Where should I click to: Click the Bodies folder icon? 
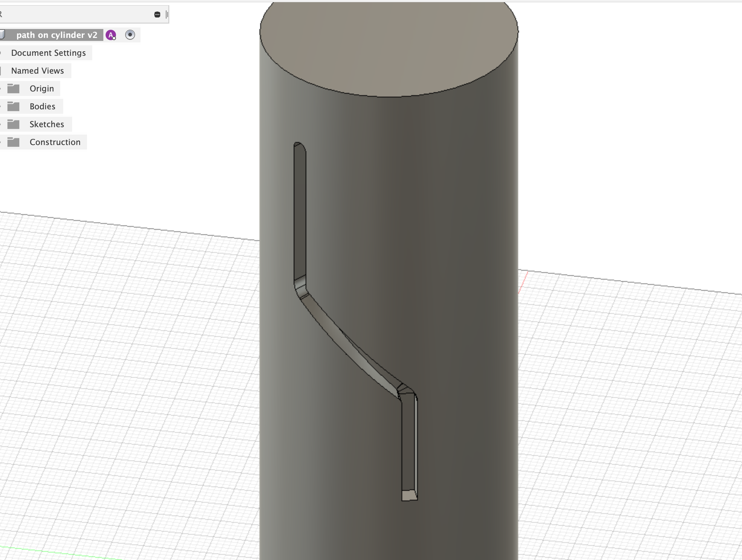pyautogui.click(x=14, y=106)
